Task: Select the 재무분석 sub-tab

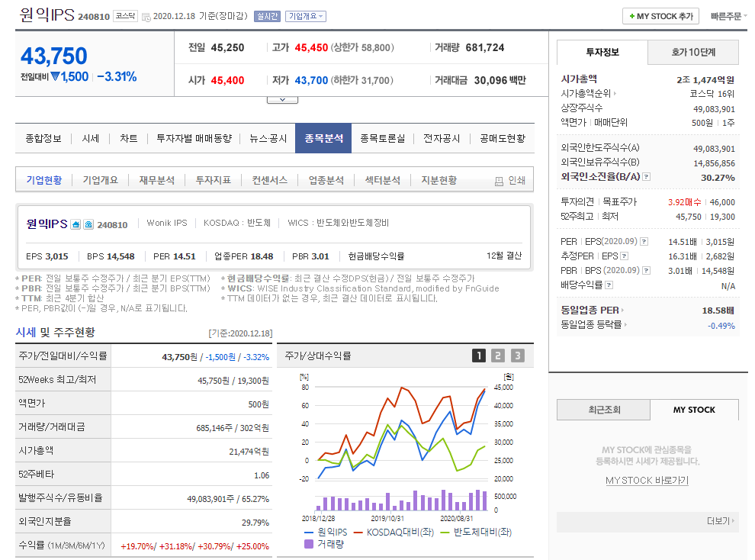Action: pos(157,180)
